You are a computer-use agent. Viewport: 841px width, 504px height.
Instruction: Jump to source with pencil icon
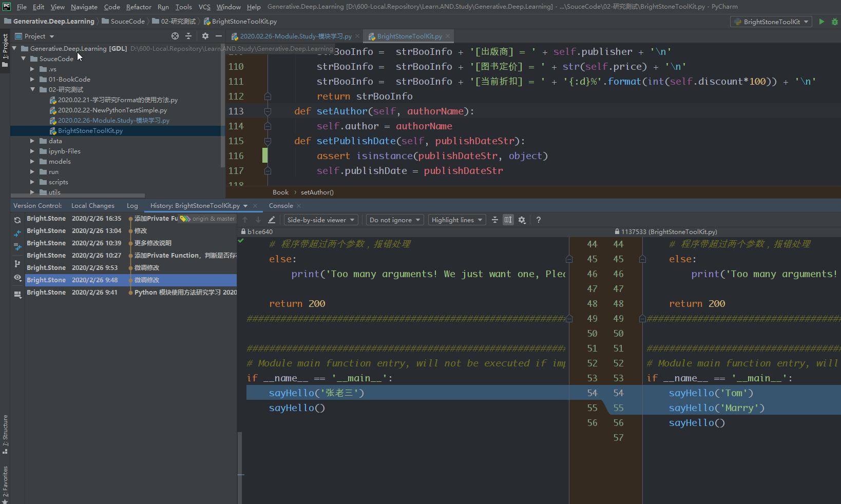click(272, 220)
